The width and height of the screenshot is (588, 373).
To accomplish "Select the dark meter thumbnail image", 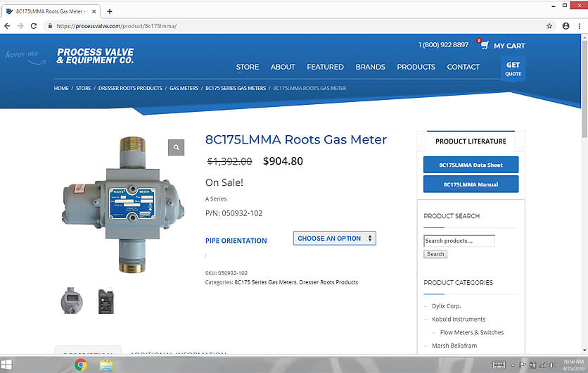I will tap(106, 301).
